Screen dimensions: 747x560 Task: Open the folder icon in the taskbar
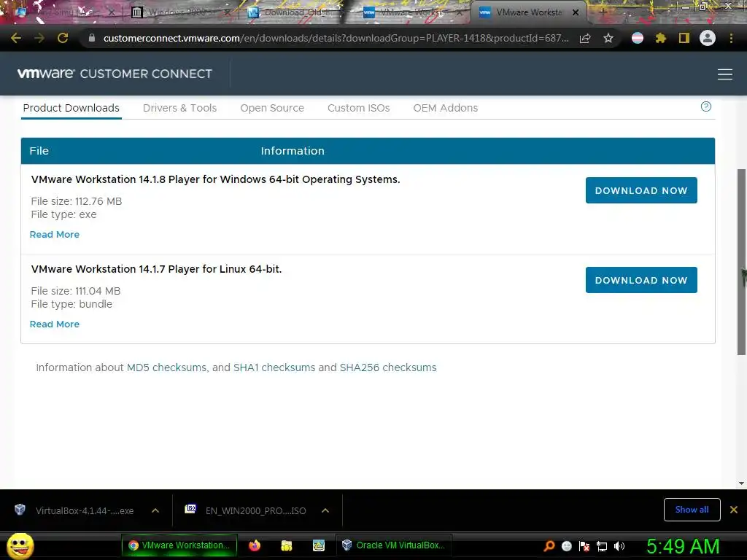pos(286,545)
